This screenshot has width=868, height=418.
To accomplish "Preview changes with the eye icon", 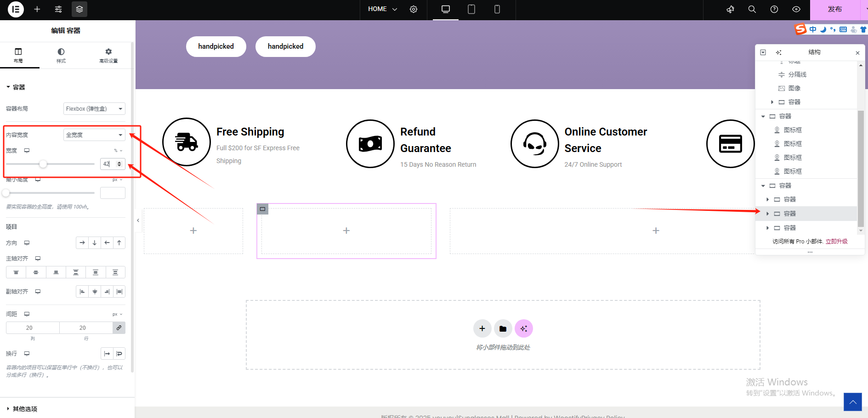I will pos(796,9).
